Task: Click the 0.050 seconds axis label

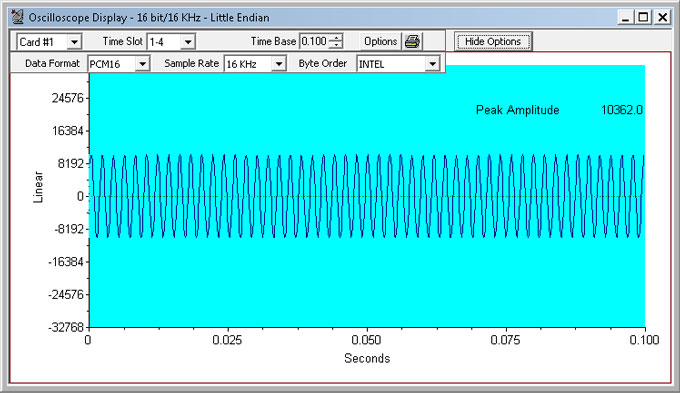Action: (x=366, y=340)
